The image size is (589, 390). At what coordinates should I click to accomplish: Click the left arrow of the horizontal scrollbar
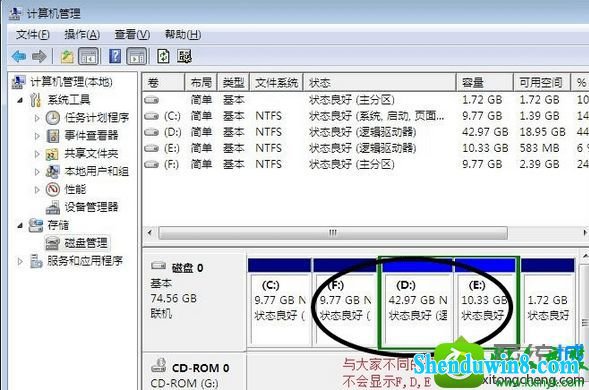[150, 233]
